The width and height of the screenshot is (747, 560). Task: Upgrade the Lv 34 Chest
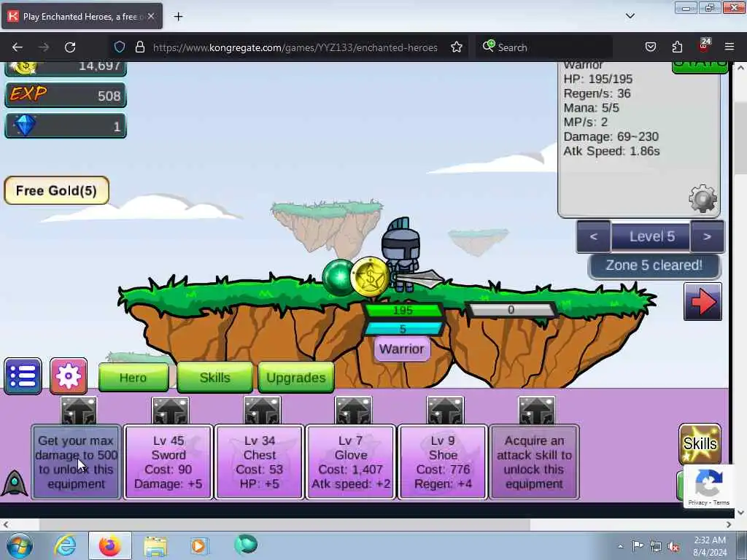pos(259,462)
